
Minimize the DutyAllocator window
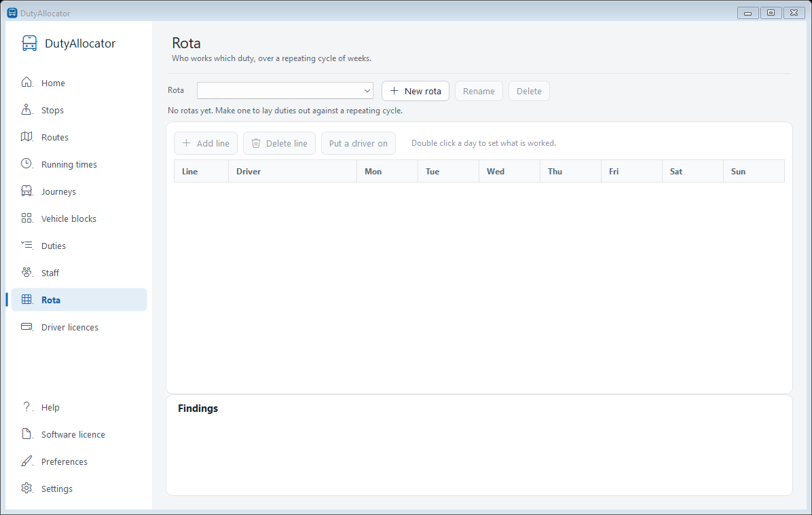click(x=748, y=12)
